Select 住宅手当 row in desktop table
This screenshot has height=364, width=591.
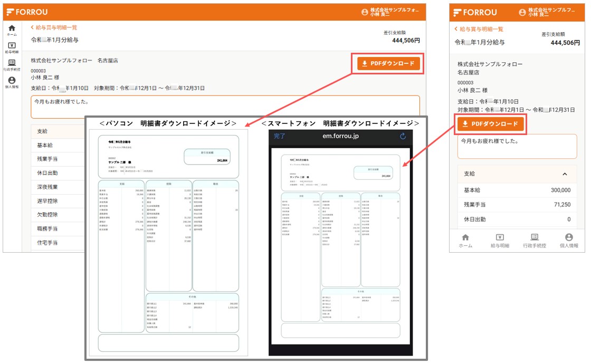tap(58, 243)
